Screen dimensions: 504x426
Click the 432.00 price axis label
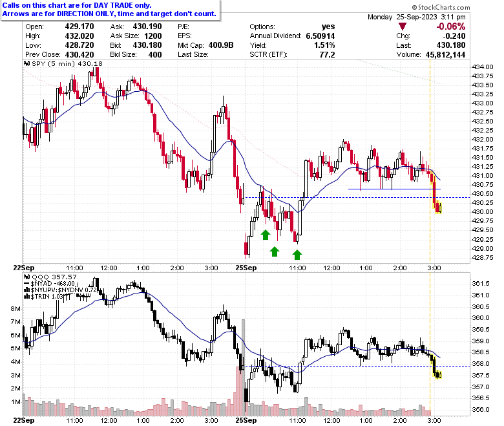tap(482, 139)
